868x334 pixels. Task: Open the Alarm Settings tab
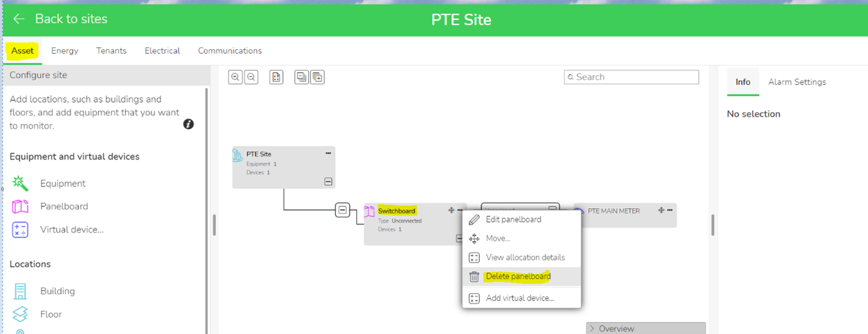coord(797,82)
